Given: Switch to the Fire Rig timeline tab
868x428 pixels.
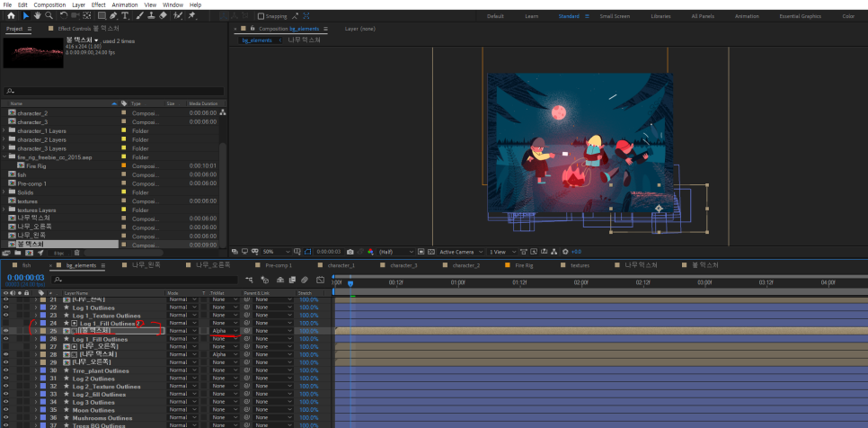Looking at the screenshot, I should point(524,266).
